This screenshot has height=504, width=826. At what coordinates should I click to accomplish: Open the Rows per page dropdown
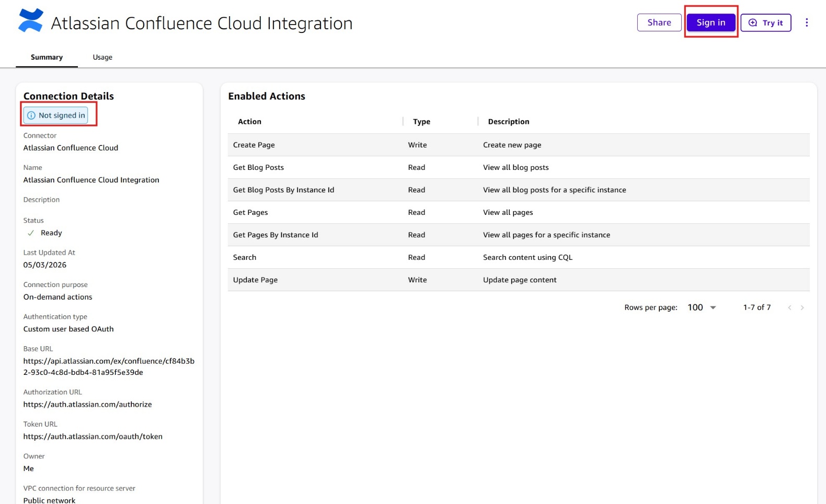[x=702, y=307]
